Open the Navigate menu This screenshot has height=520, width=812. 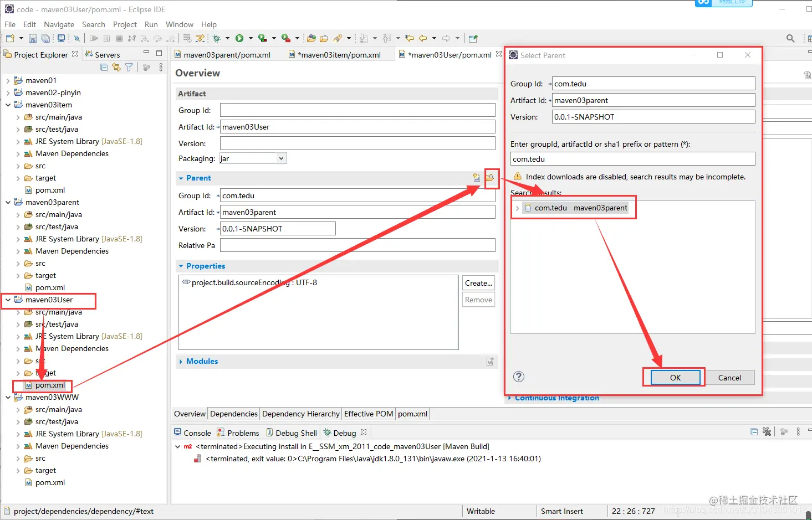point(59,24)
